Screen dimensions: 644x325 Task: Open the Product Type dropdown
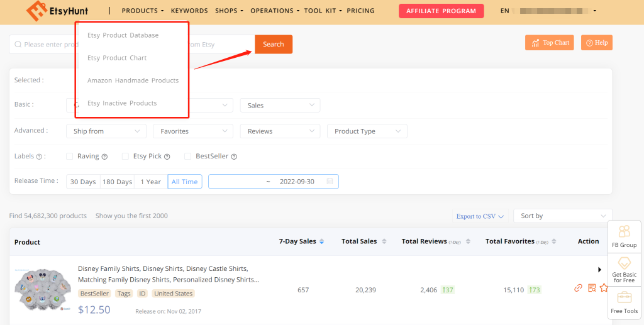(x=367, y=131)
